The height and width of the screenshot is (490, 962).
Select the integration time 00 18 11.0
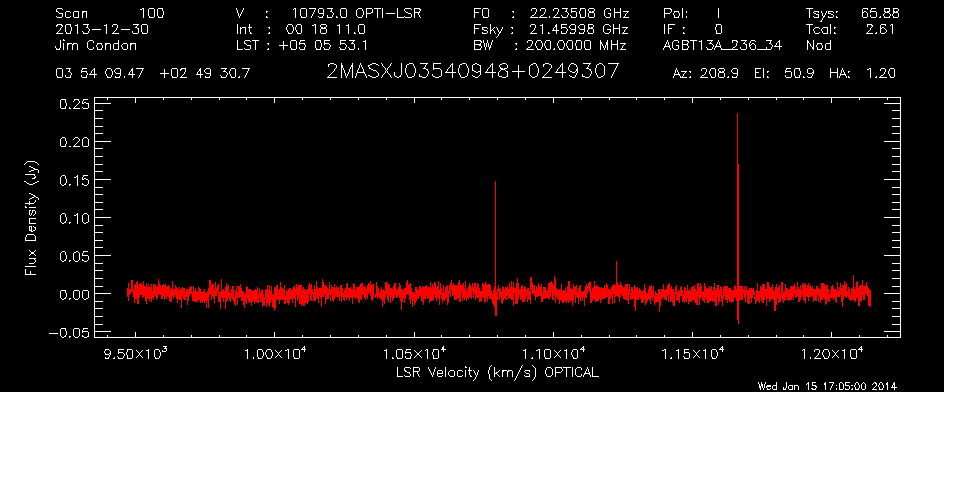click(326, 29)
